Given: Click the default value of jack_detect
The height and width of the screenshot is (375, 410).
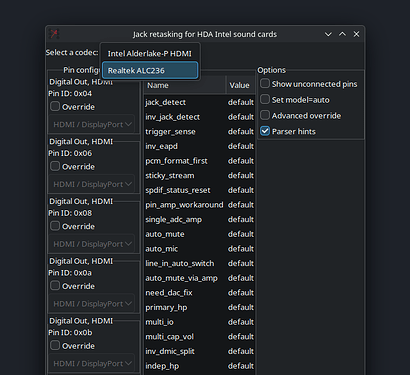Looking at the screenshot, I should click(x=241, y=102).
